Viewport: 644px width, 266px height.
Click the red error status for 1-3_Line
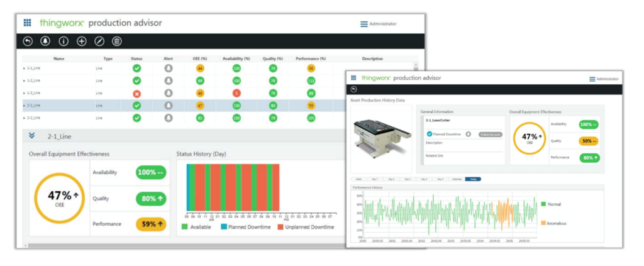(x=136, y=94)
